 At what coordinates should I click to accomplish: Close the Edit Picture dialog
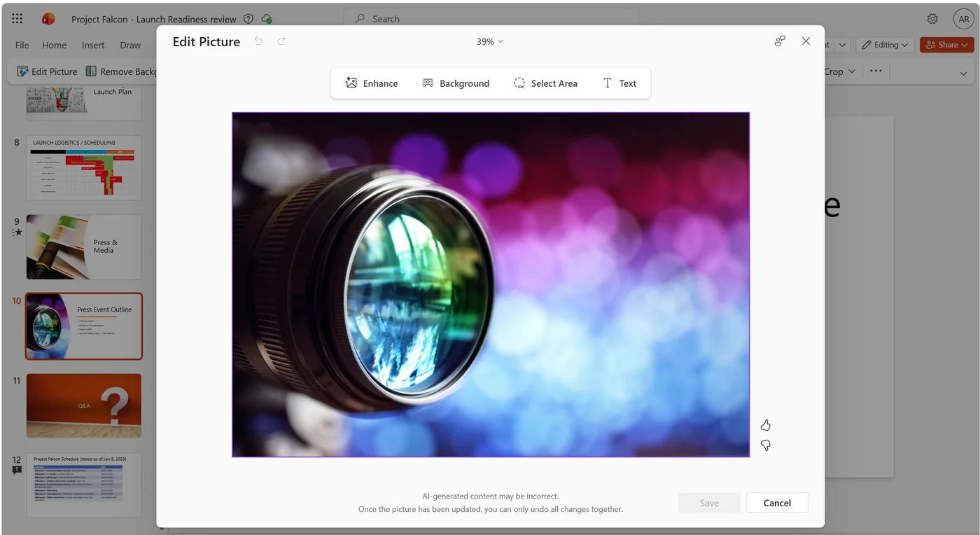[x=806, y=41]
